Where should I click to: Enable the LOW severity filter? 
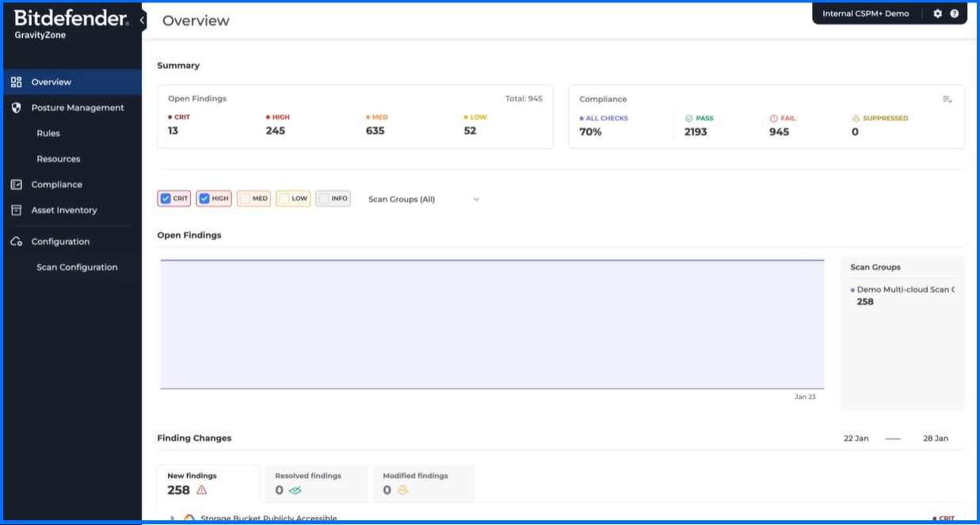[x=284, y=199]
